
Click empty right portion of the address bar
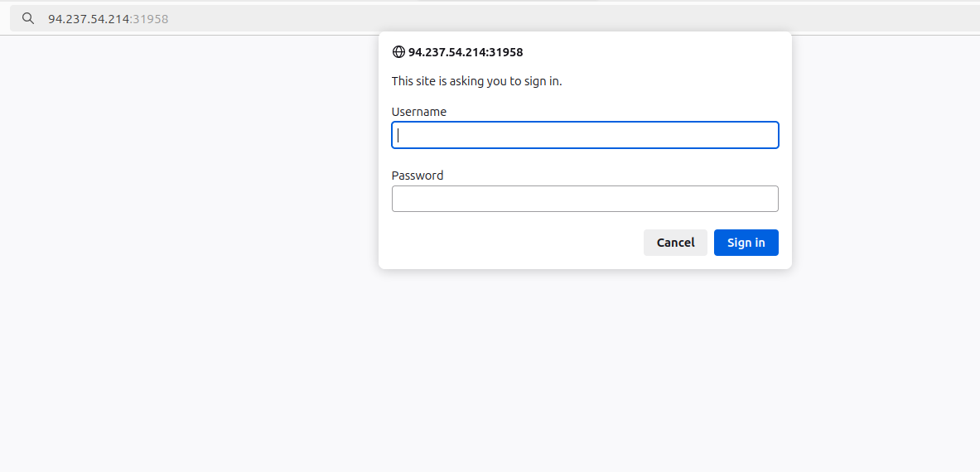tap(663, 18)
